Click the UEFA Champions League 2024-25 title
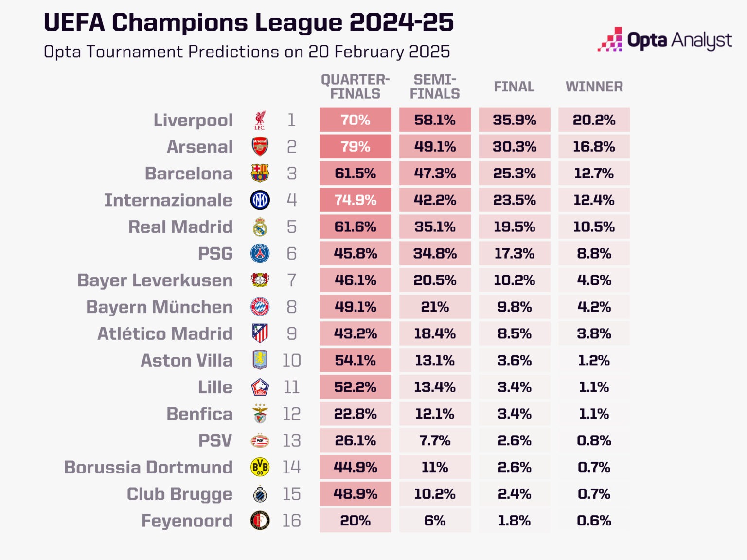Viewport: 747px width, 560px height. [x=249, y=22]
